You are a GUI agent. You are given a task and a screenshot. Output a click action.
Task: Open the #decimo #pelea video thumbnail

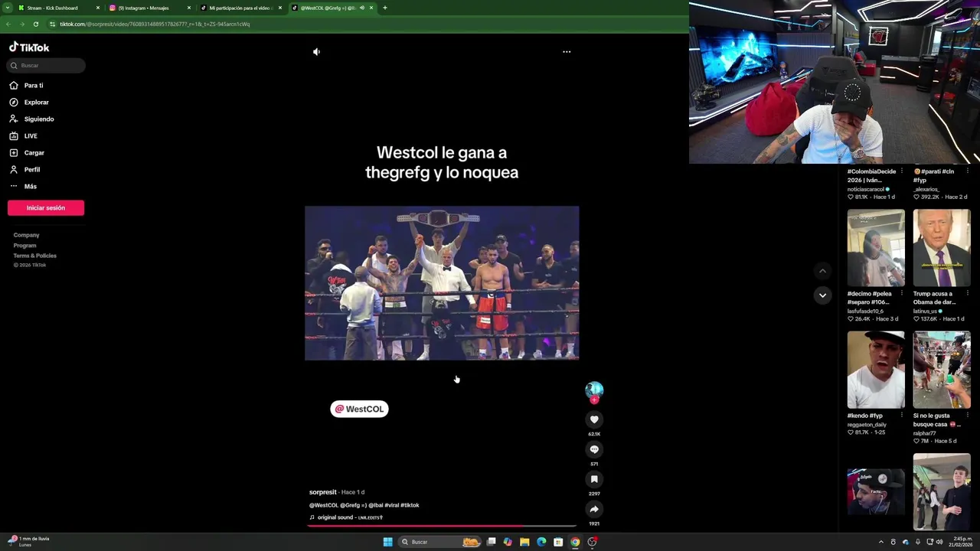coord(876,248)
